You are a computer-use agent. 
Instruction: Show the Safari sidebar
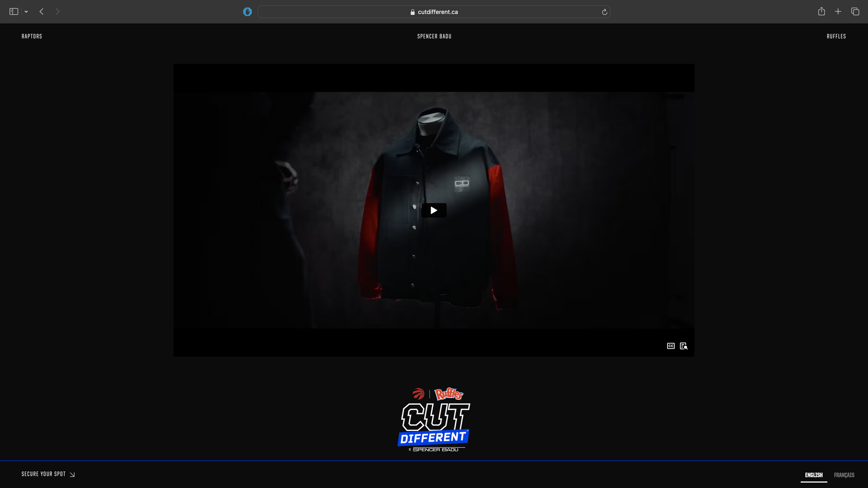tap(14, 12)
